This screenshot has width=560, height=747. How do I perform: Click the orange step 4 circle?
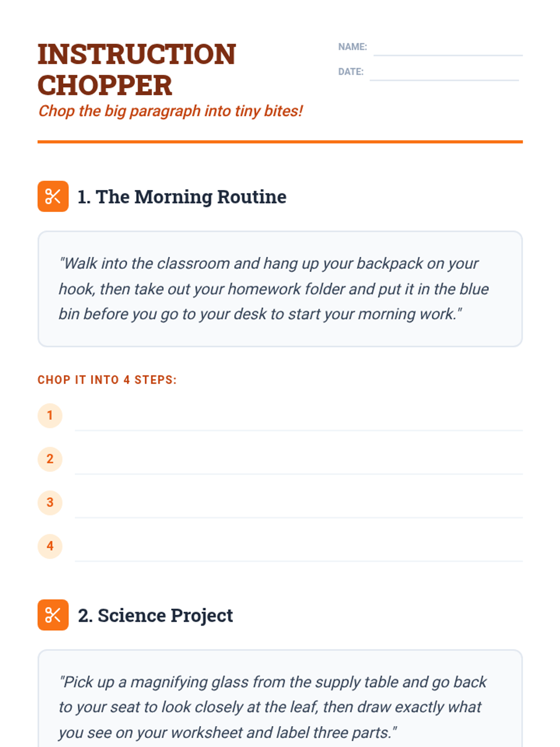coord(50,546)
